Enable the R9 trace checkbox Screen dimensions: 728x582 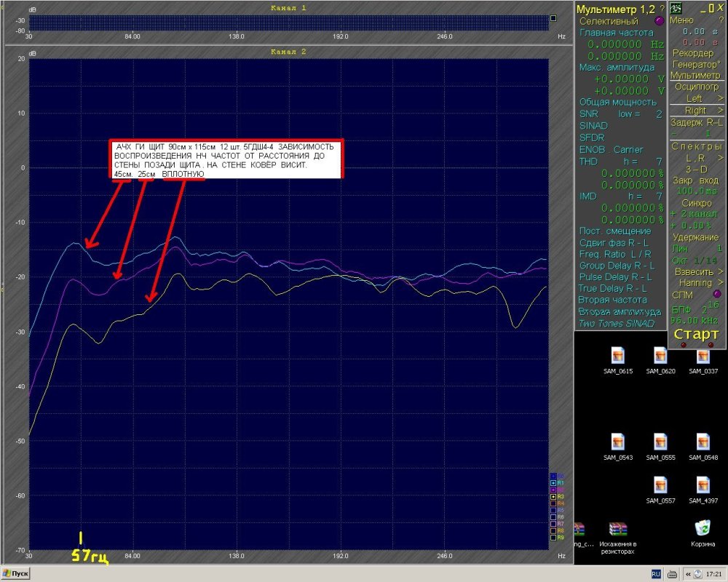click(553, 537)
